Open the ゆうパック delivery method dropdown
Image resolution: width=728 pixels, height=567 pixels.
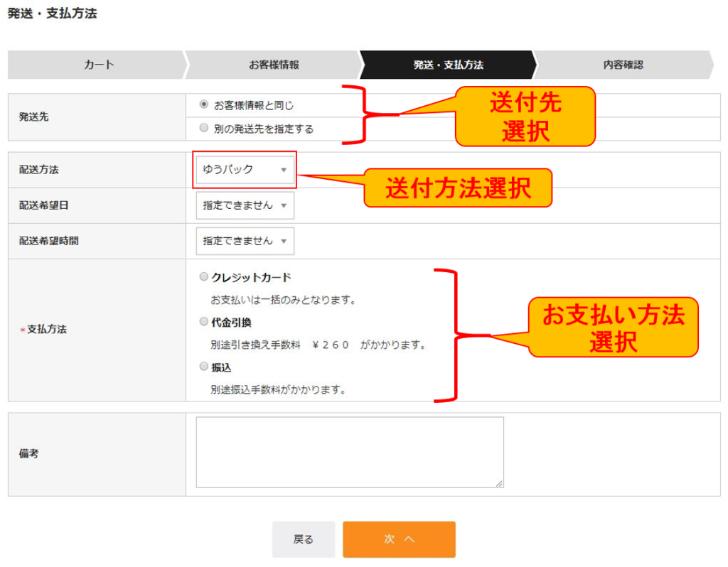coord(245,169)
